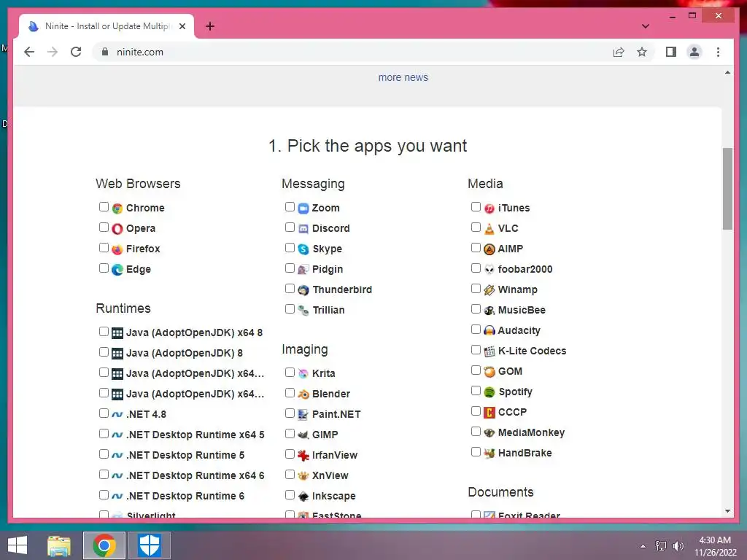Open the Windows Start menu

tap(18, 545)
